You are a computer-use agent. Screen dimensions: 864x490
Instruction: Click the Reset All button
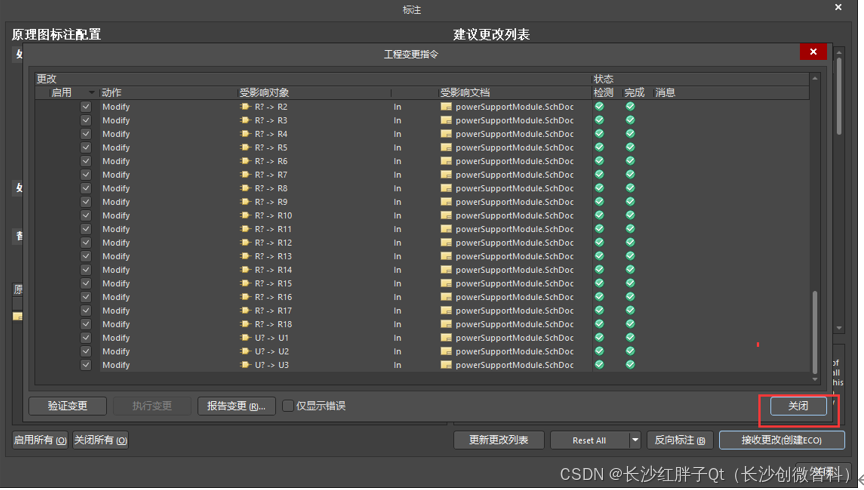590,440
